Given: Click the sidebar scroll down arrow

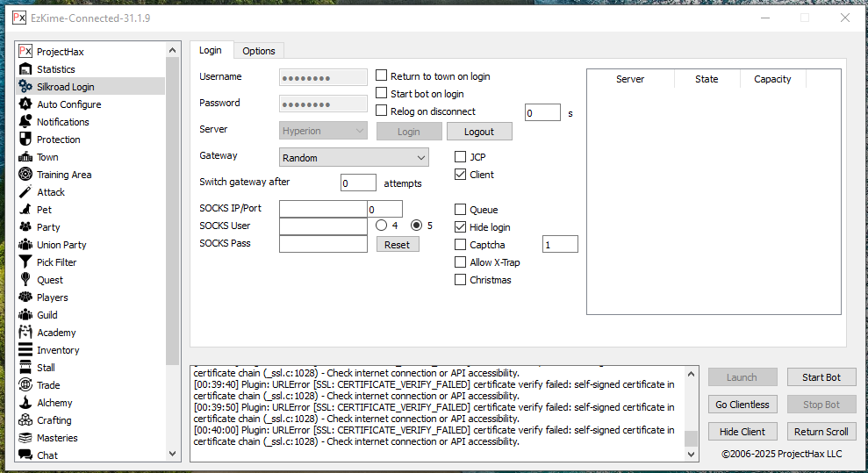Looking at the screenshot, I should click(172, 454).
